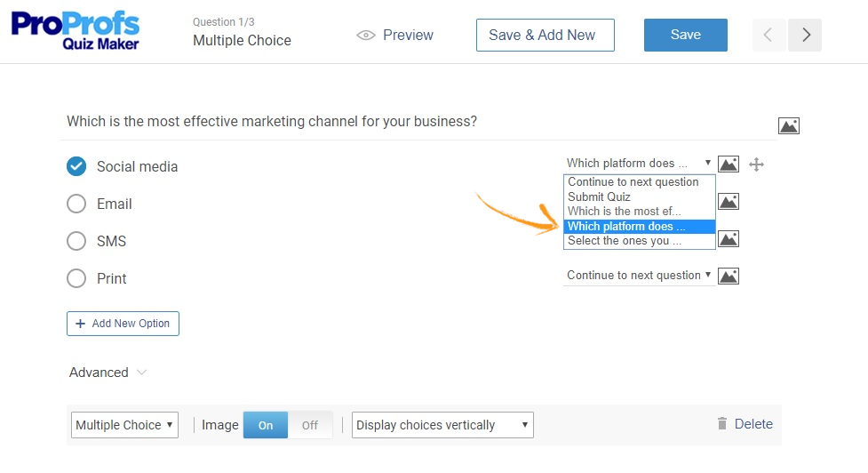
Task: Click the move handle for Social media option
Action: click(x=757, y=164)
